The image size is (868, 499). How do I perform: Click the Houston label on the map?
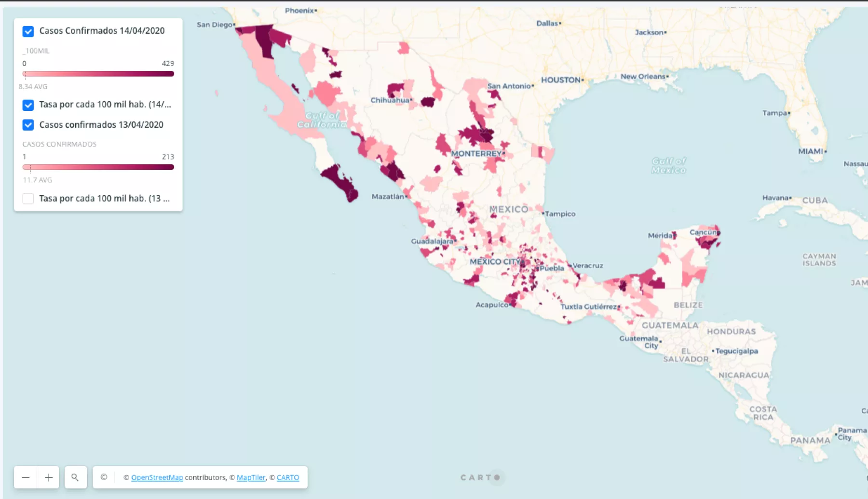click(x=560, y=80)
